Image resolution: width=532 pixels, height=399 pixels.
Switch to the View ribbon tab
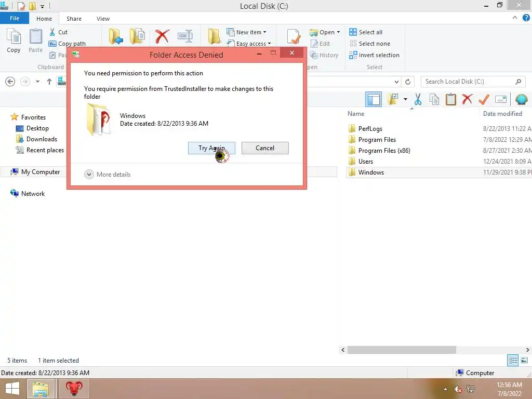click(103, 19)
